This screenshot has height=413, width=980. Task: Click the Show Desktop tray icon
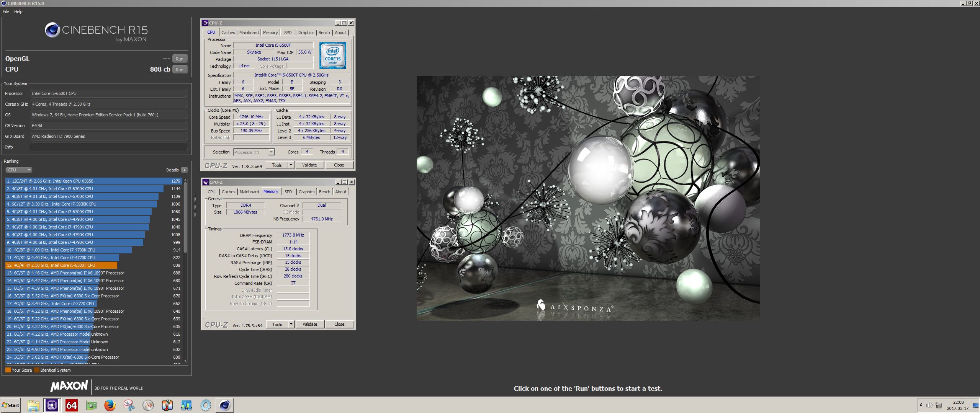976,406
